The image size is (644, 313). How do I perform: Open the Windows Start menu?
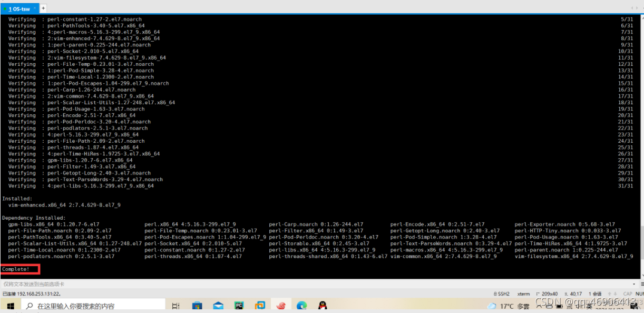[10, 306]
